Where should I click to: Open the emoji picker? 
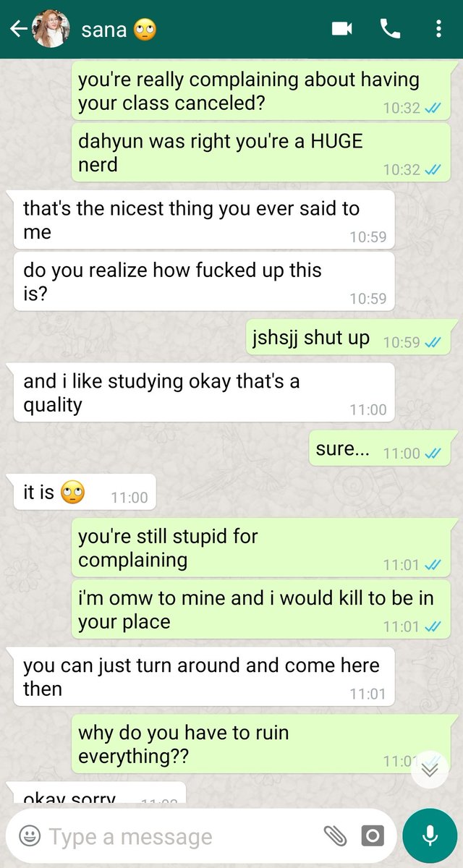click(x=30, y=837)
